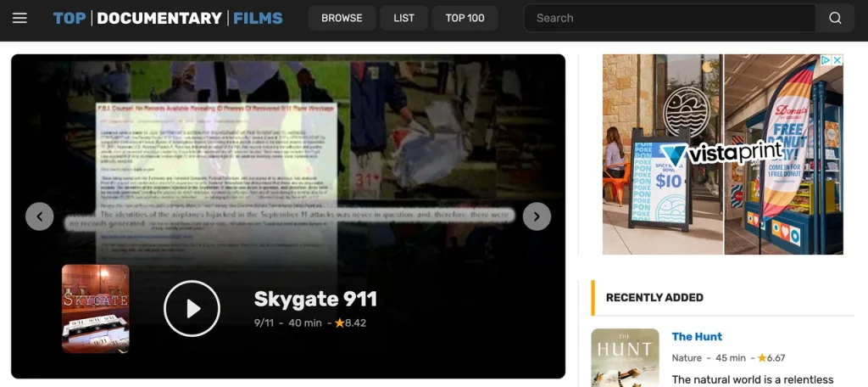Image resolution: width=868 pixels, height=387 pixels.
Task: Play the Skygate 911 documentary
Action: [x=192, y=309]
